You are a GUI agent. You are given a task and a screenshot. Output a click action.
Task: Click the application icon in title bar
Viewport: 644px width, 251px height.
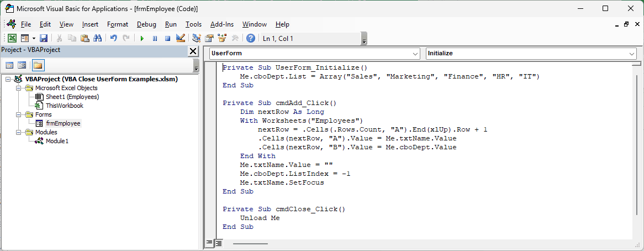click(8, 8)
